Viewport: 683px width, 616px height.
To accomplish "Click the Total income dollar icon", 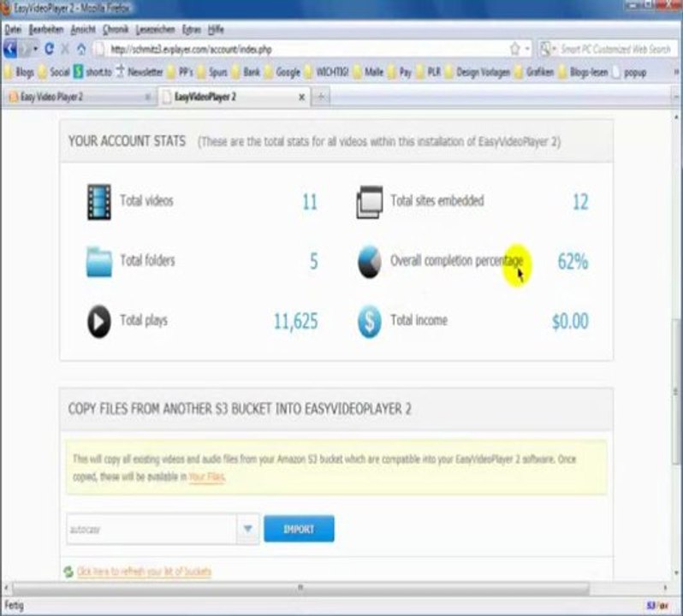I will pyautogui.click(x=370, y=322).
